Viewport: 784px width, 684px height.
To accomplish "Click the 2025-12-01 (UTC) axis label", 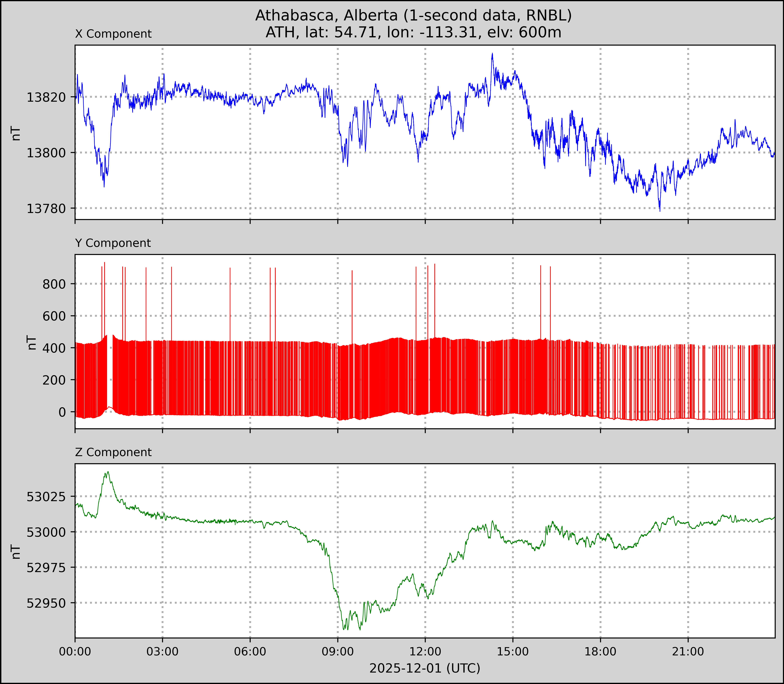I will [x=425, y=668].
